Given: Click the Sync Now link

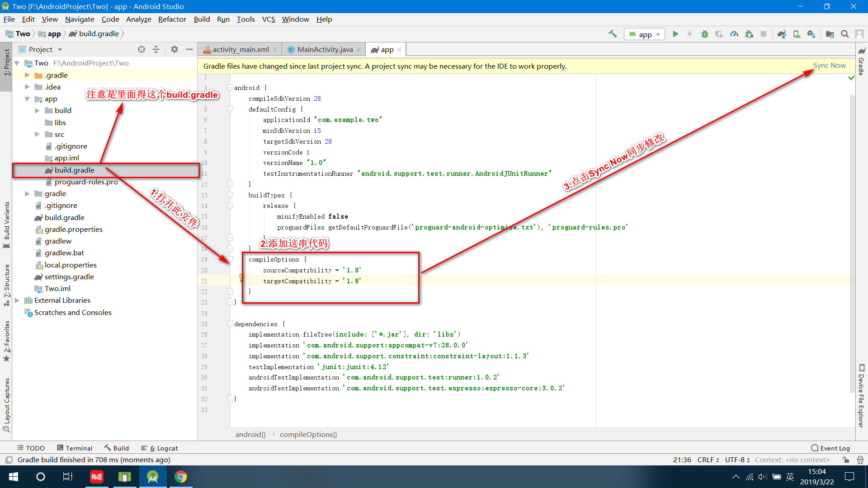Looking at the screenshot, I should (x=829, y=66).
